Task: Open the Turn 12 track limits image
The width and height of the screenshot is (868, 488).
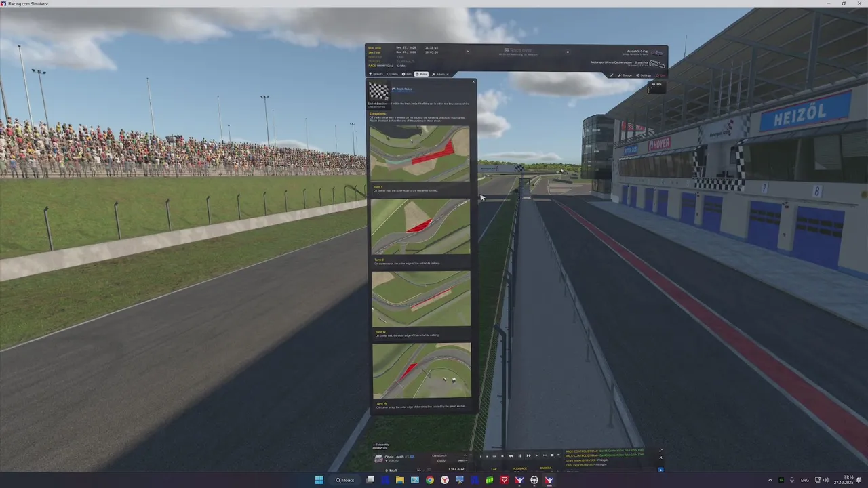Action: tap(421, 299)
